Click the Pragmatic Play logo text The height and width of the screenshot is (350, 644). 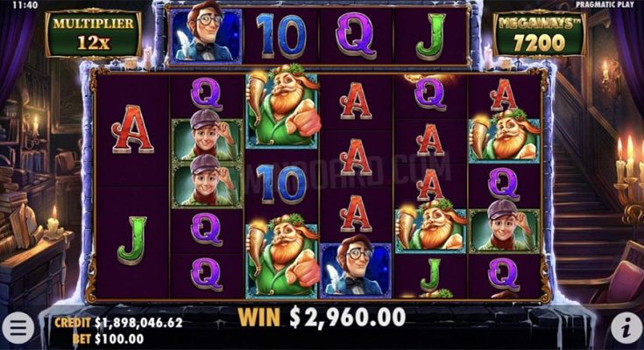[605, 5]
